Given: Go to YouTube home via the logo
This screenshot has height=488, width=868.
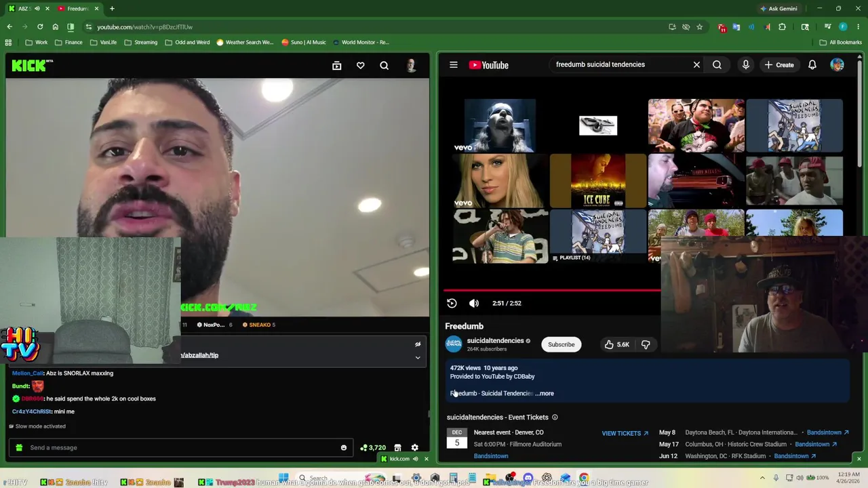Looking at the screenshot, I should click(489, 65).
